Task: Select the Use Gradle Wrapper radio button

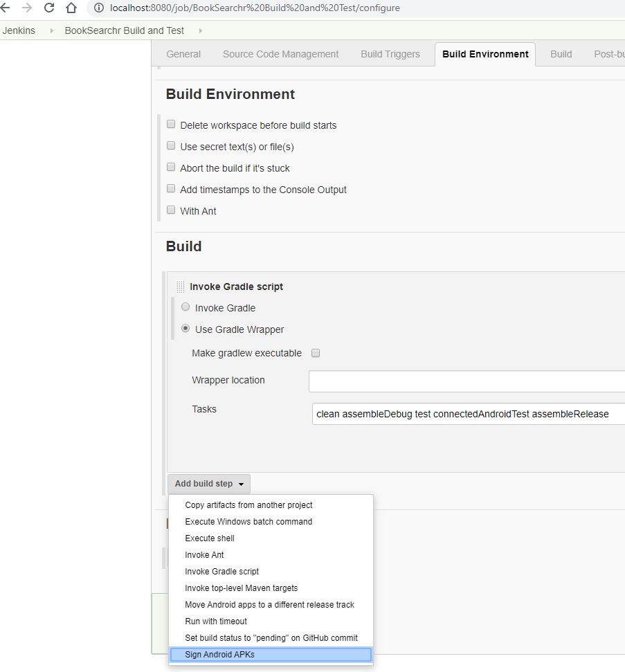Action: pyautogui.click(x=185, y=329)
